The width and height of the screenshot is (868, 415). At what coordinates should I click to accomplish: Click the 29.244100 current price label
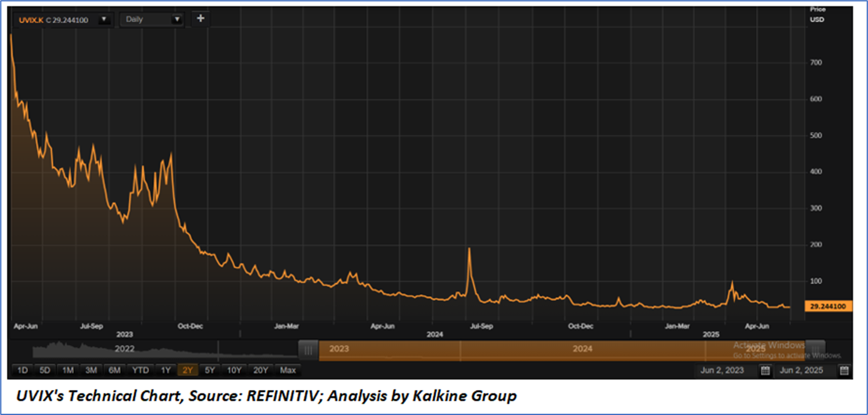point(829,307)
